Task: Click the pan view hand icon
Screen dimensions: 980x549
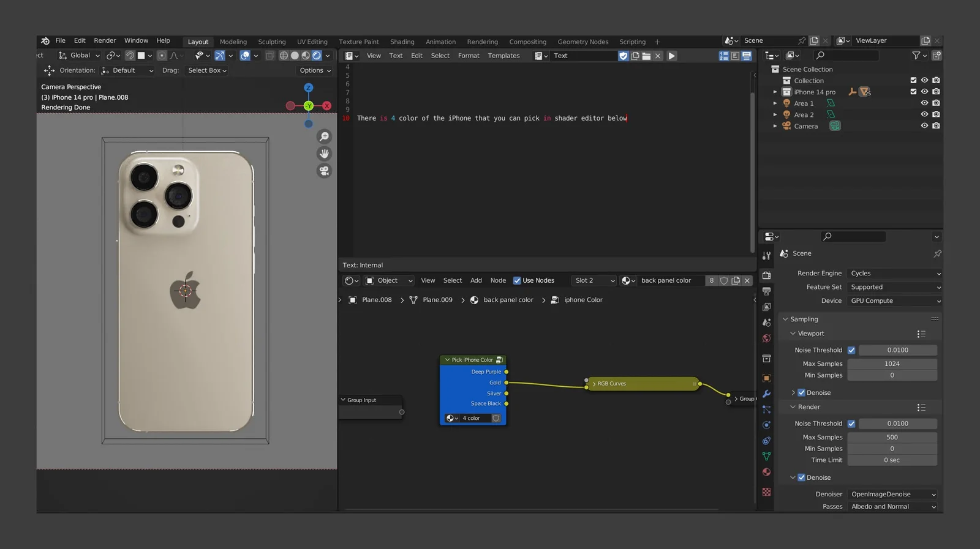Action: (324, 154)
